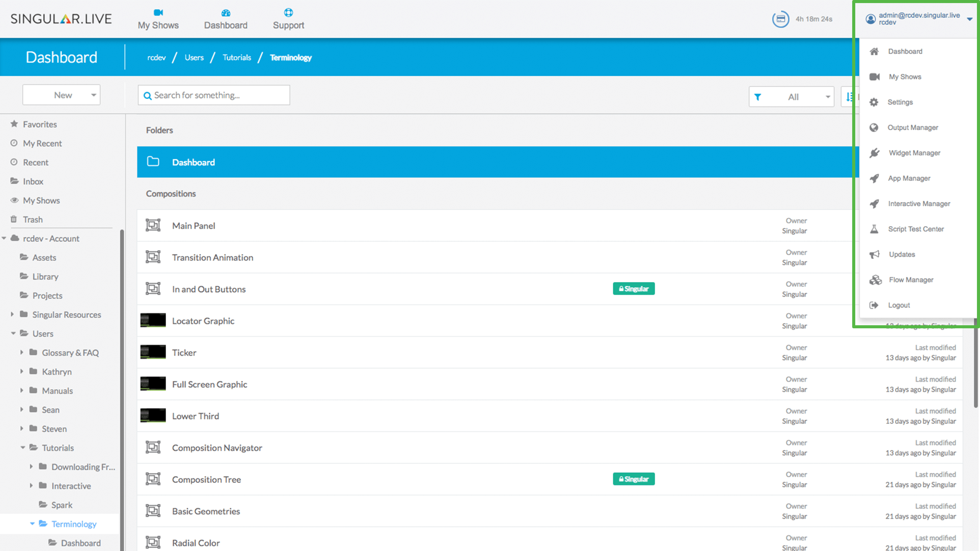Open the Support page in top navigation
The image size is (980, 551).
click(x=288, y=19)
